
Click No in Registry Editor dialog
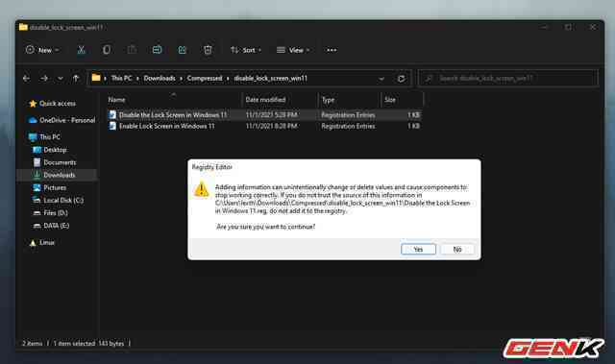click(x=457, y=249)
